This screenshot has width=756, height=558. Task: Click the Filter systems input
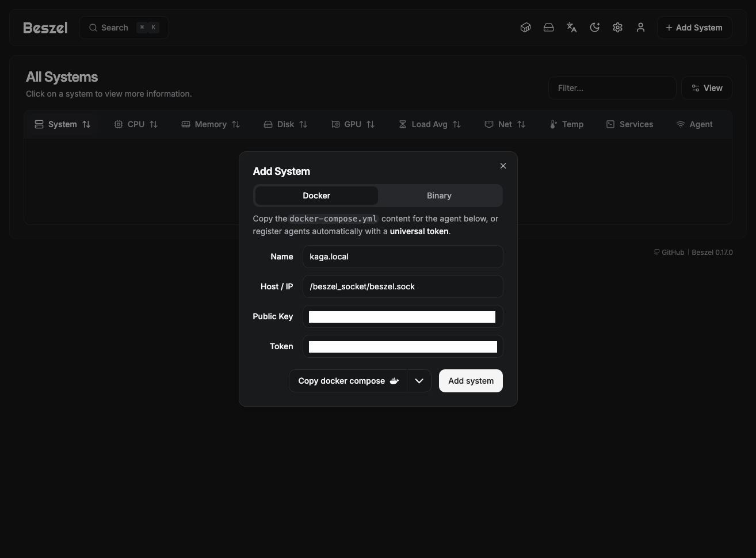(x=612, y=88)
